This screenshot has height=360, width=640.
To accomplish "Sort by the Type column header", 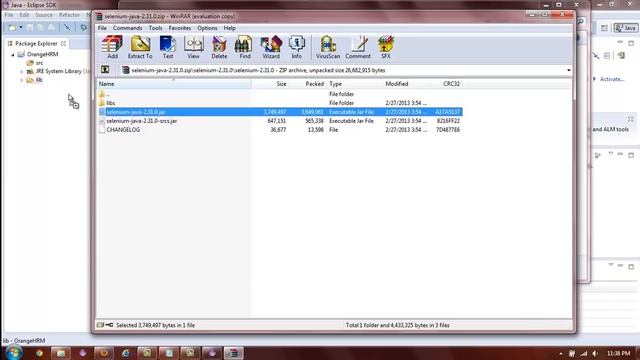I will pos(354,84).
